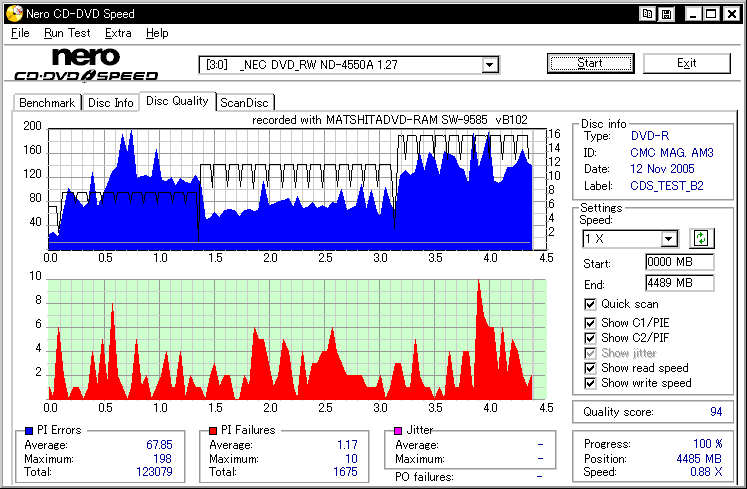Toggle the Show C1/PIE checkbox
The image size is (747, 489).
pos(590,323)
